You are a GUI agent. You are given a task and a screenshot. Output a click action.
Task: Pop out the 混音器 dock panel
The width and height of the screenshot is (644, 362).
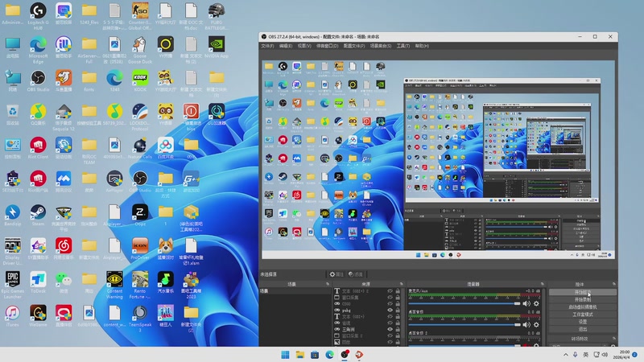point(542,284)
